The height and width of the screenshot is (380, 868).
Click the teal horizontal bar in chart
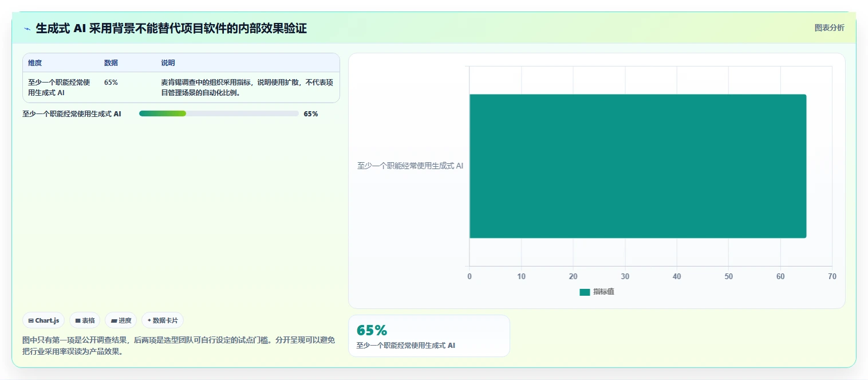coord(638,166)
